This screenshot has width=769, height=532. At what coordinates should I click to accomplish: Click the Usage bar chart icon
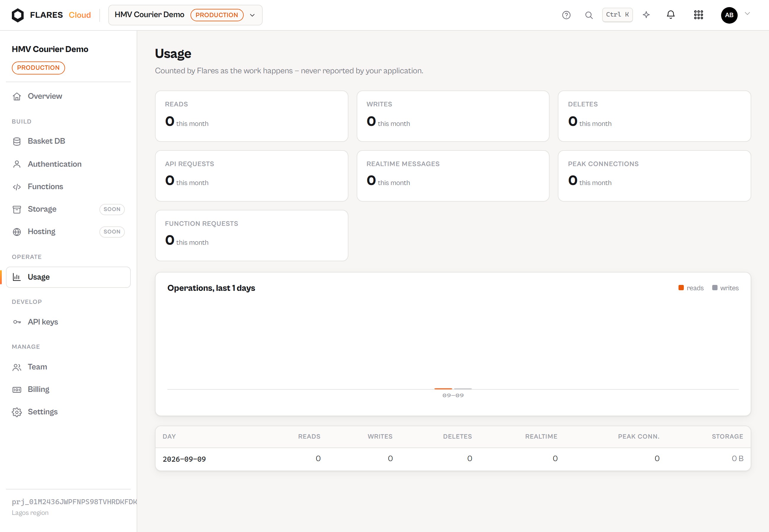click(17, 277)
